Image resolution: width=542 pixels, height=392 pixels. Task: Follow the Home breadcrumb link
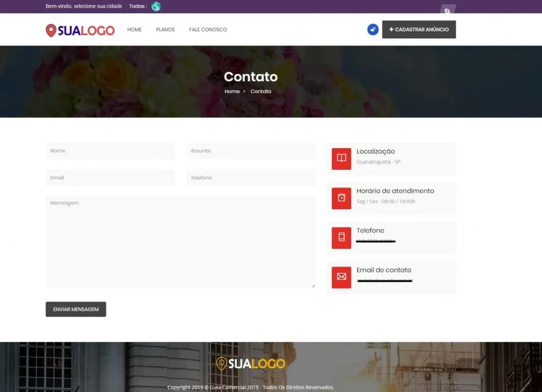click(x=232, y=91)
